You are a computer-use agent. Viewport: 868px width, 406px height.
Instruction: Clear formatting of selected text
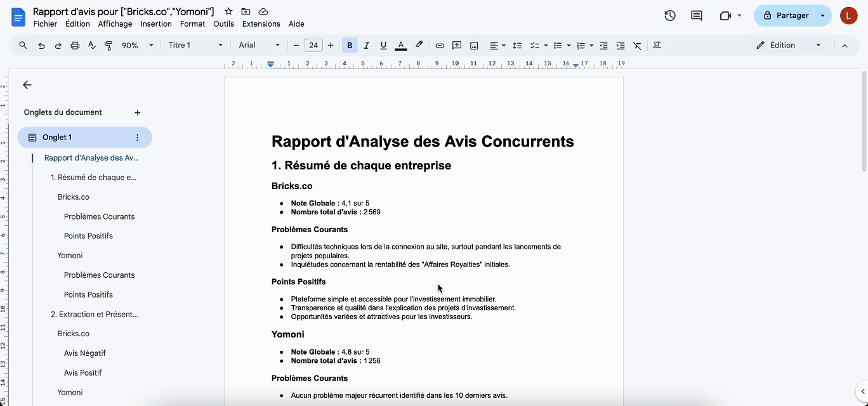click(x=638, y=45)
